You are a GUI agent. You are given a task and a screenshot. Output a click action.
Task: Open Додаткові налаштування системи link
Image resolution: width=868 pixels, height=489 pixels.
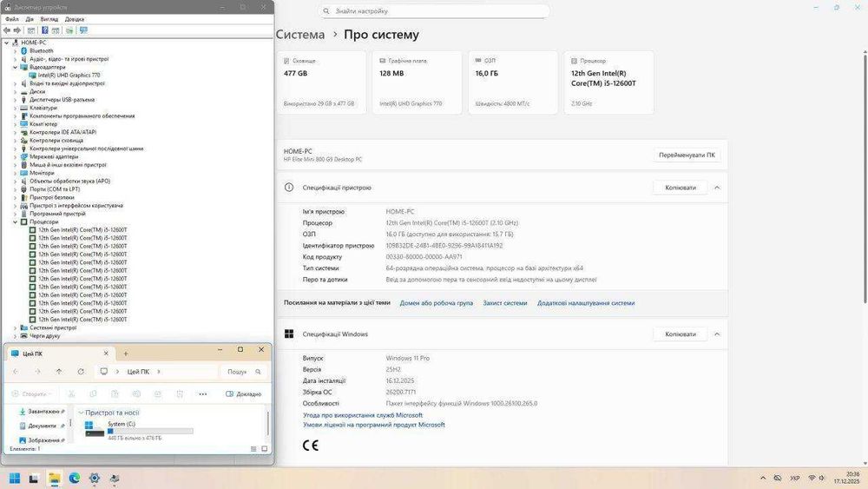tap(586, 303)
